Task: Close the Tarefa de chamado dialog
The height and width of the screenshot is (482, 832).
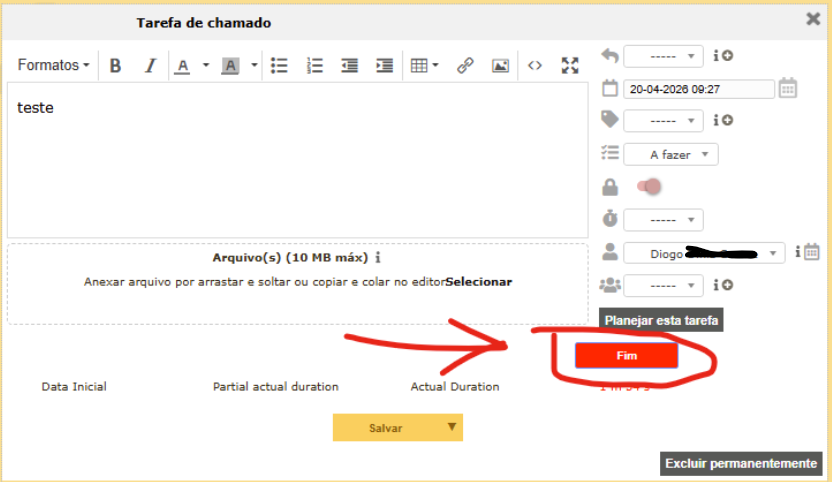Action: 813,19
